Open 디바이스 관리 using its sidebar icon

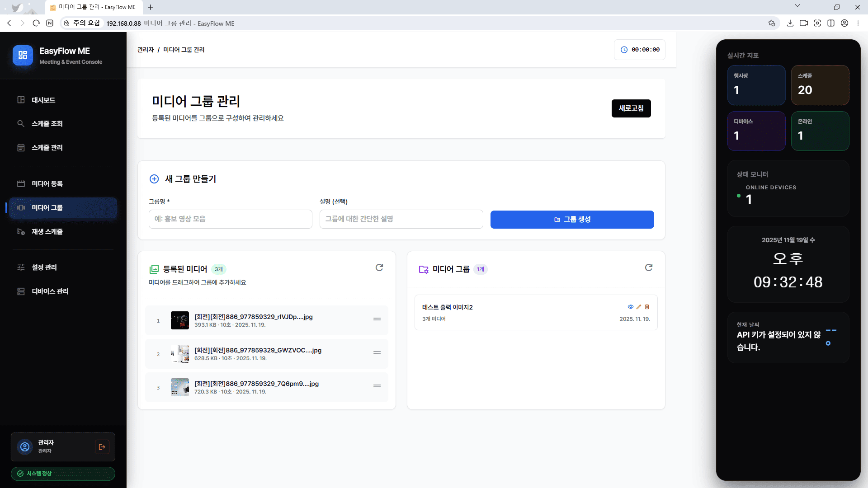21,291
